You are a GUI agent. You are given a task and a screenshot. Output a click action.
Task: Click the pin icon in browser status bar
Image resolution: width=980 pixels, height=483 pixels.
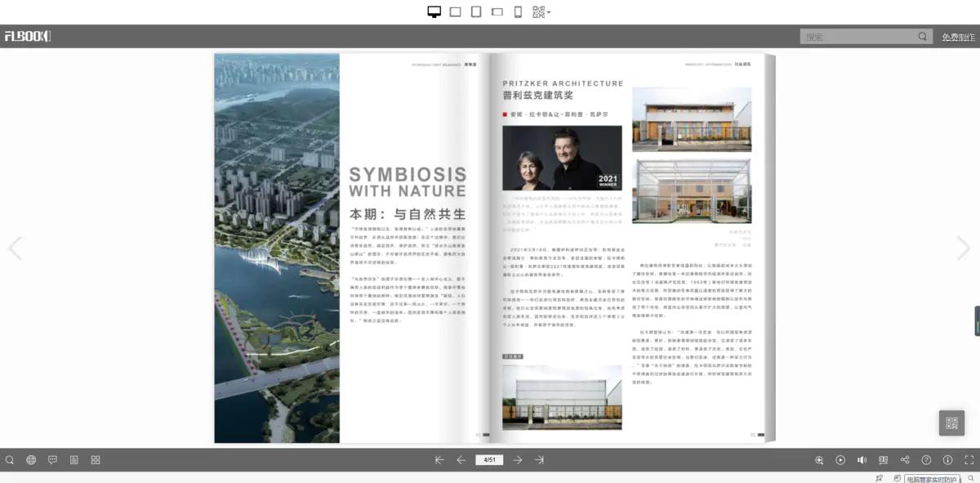[880, 478]
